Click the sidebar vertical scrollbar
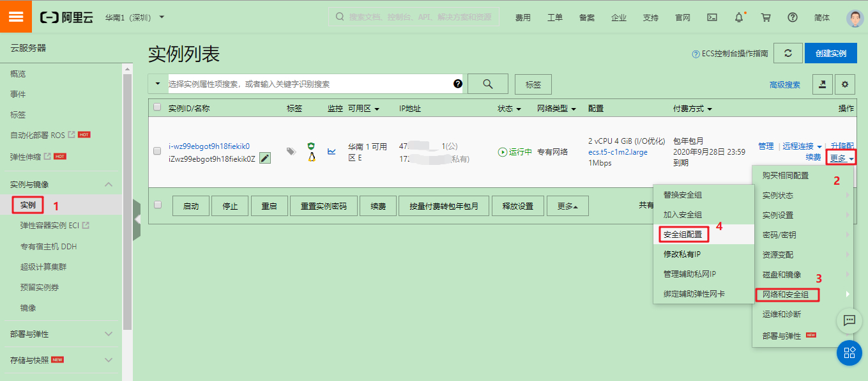868x381 pixels. point(126,201)
